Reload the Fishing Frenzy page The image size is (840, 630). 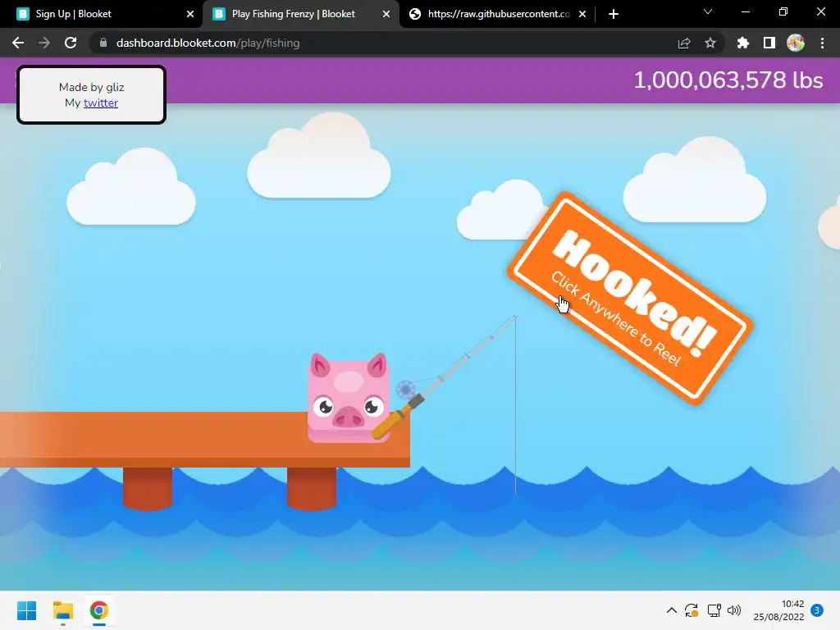(71, 43)
